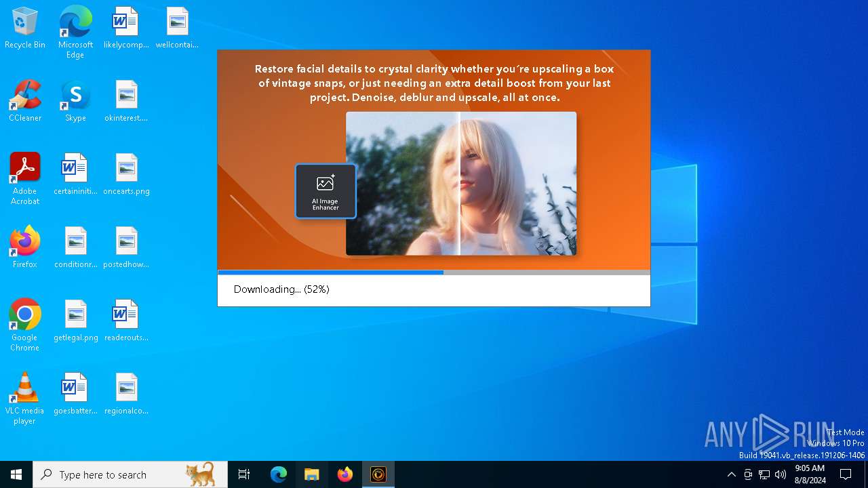Open the CCleaner desktop shortcut
Screen dimensions: 868x488
[25, 102]
